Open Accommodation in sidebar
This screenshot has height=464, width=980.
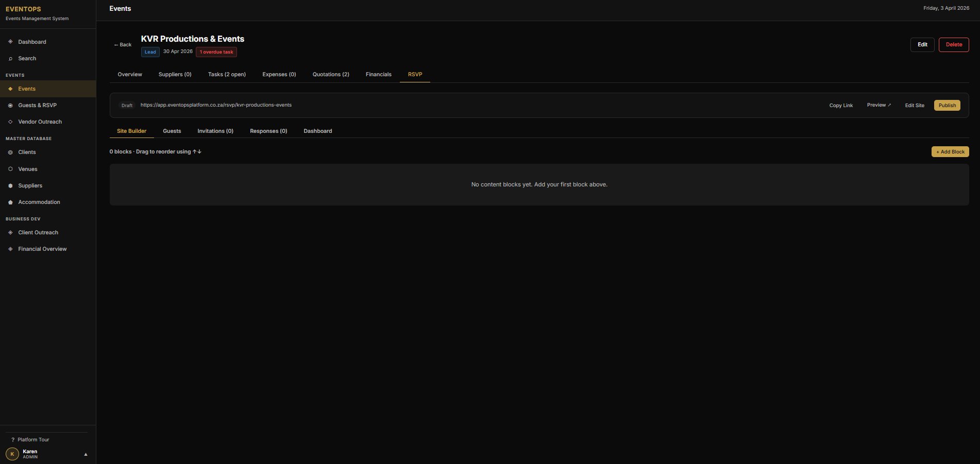[x=39, y=202]
